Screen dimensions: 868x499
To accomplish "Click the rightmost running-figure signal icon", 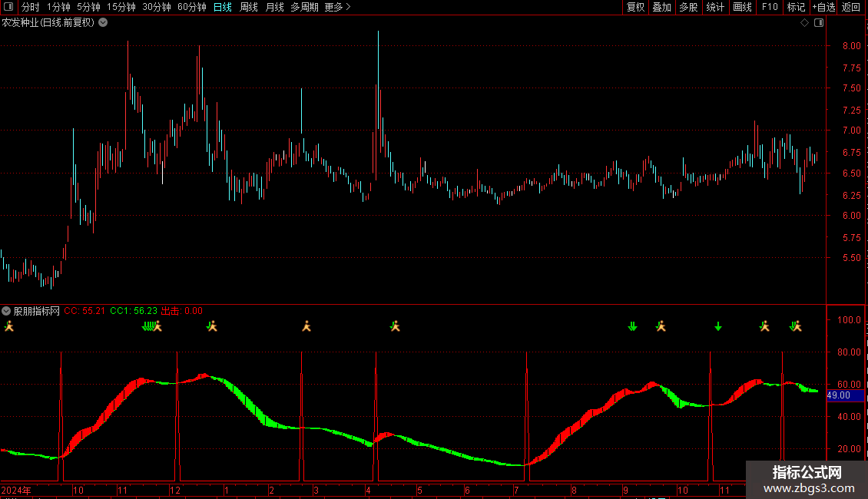I will pos(797,326).
